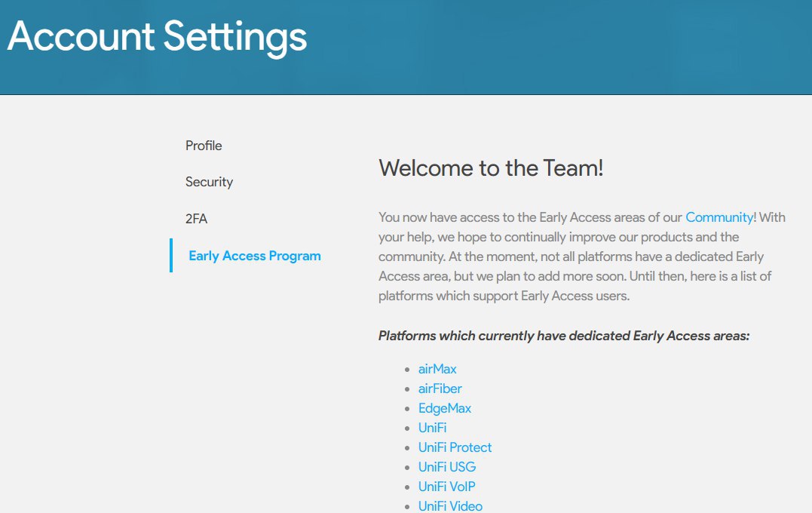Go to the Security settings section
The height and width of the screenshot is (513, 812).
pyautogui.click(x=209, y=182)
